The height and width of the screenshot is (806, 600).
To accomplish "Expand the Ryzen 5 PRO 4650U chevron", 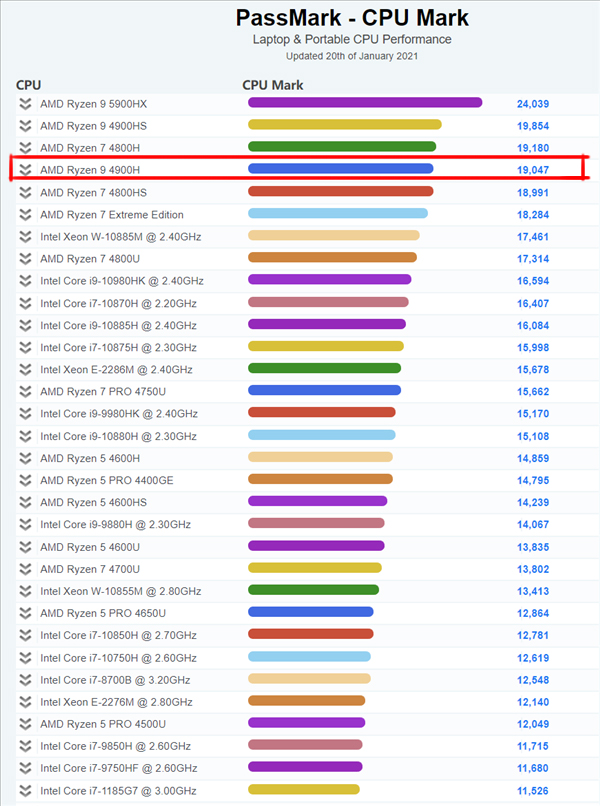I will 25,614.
